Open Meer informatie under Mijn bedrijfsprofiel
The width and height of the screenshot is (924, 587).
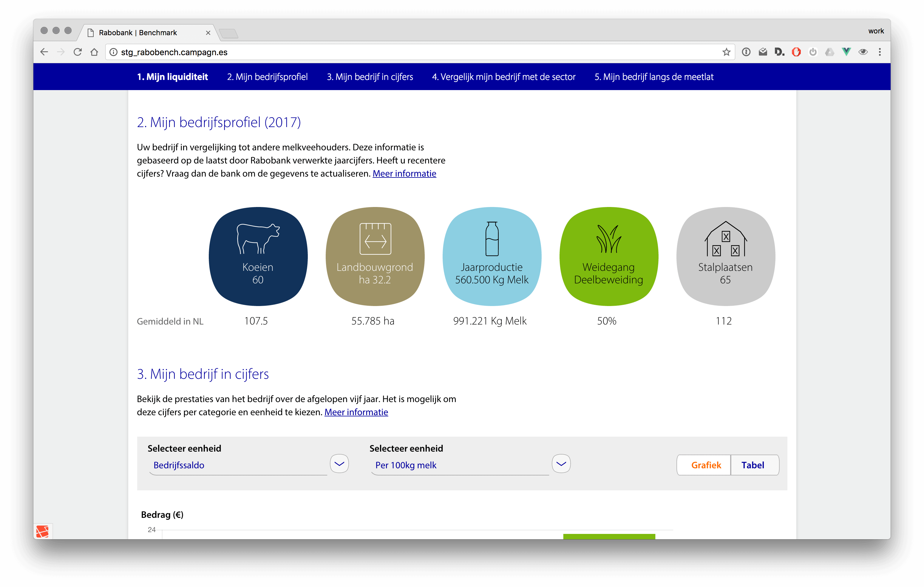(x=404, y=173)
